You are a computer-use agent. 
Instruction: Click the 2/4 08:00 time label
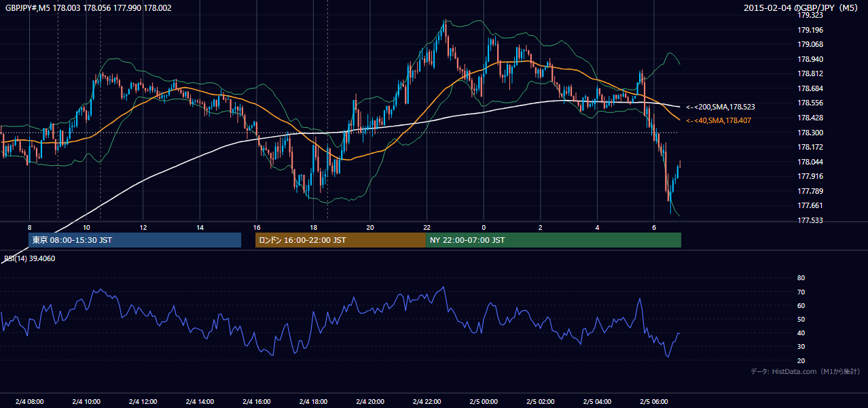29,401
